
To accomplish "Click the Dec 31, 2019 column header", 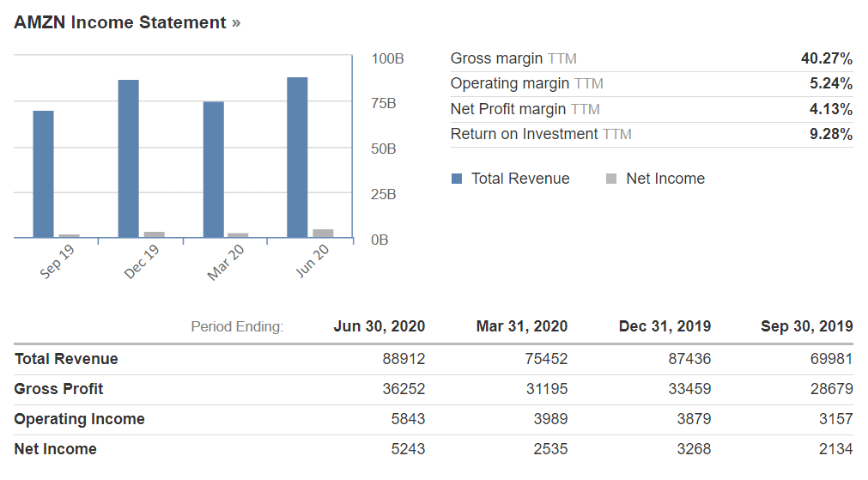I will tap(665, 326).
